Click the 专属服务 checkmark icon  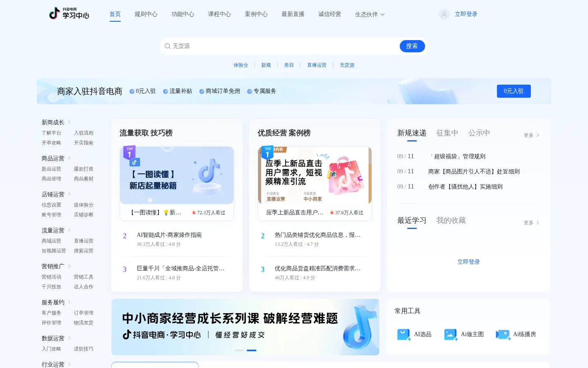pyautogui.click(x=249, y=91)
